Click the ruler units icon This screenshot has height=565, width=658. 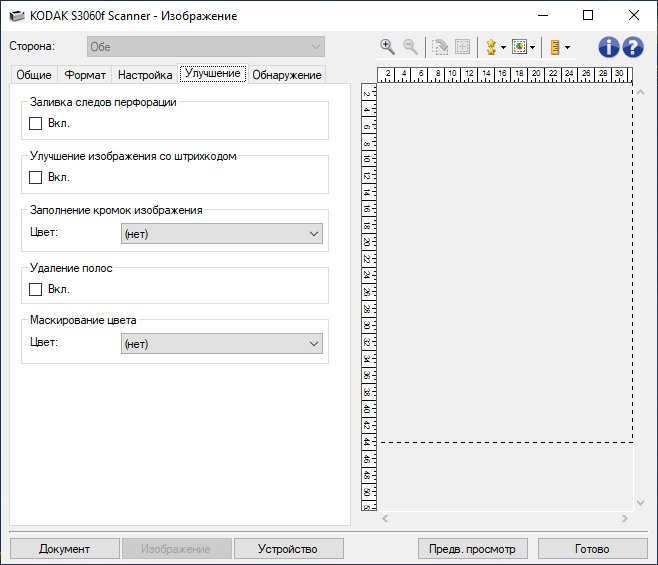pos(555,47)
